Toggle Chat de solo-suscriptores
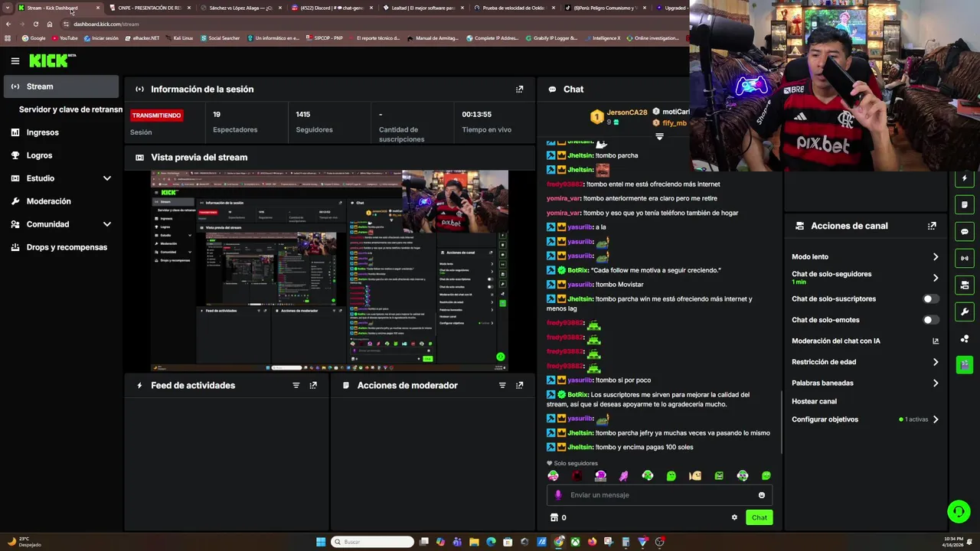980x551 pixels. (930, 299)
